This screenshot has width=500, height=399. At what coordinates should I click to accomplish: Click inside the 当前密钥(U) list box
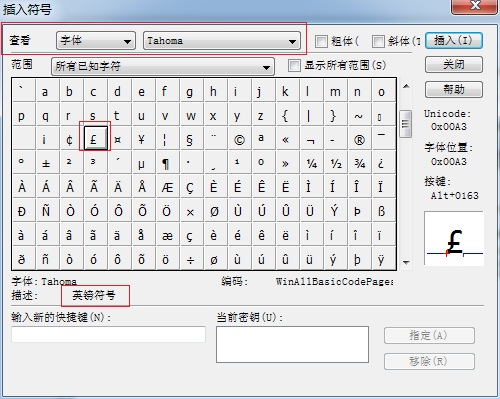point(292,344)
